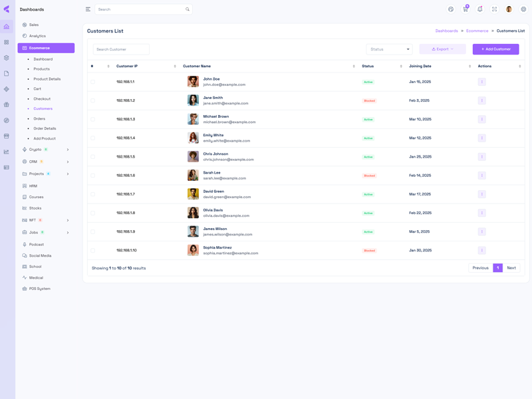Open Analytics in the Dashboards menu
This screenshot has height=399, width=532.
point(37,36)
